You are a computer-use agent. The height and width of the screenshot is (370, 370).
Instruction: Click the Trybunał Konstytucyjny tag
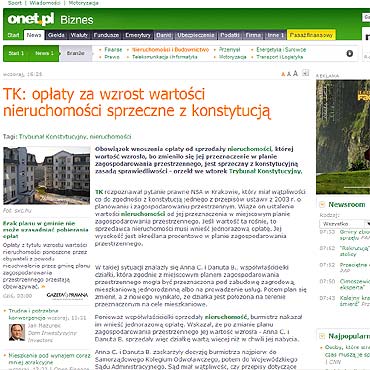[x=53, y=137]
